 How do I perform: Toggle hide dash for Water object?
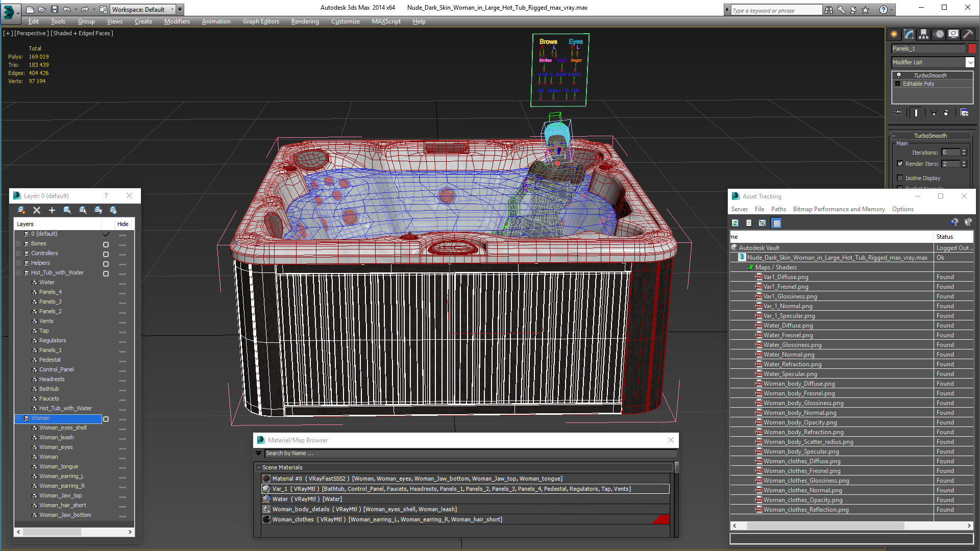click(122, 283)
